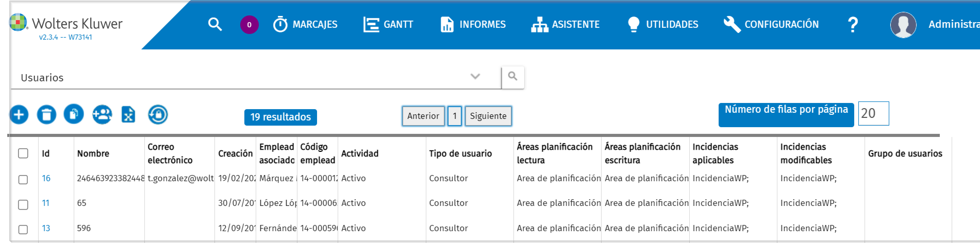Add a new user with the plus icon
Image resolution: width=980 pixels, height=243 pixels.
pos(19,114)
